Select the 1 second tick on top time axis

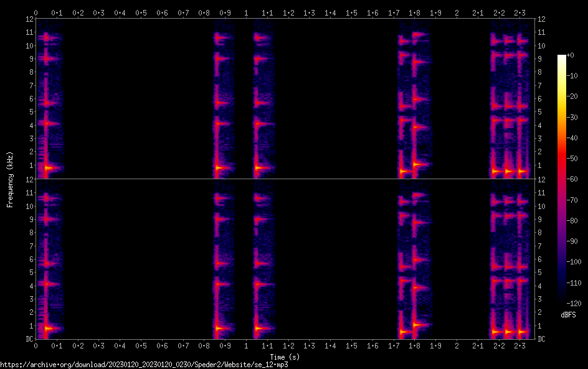[x=246, y=12]
